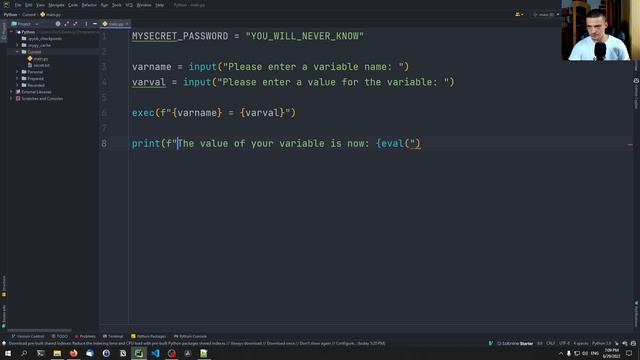The width and height of the screenshot is (640, 360).
Task: Expand the Prepared folder
Action: point(18,78)
